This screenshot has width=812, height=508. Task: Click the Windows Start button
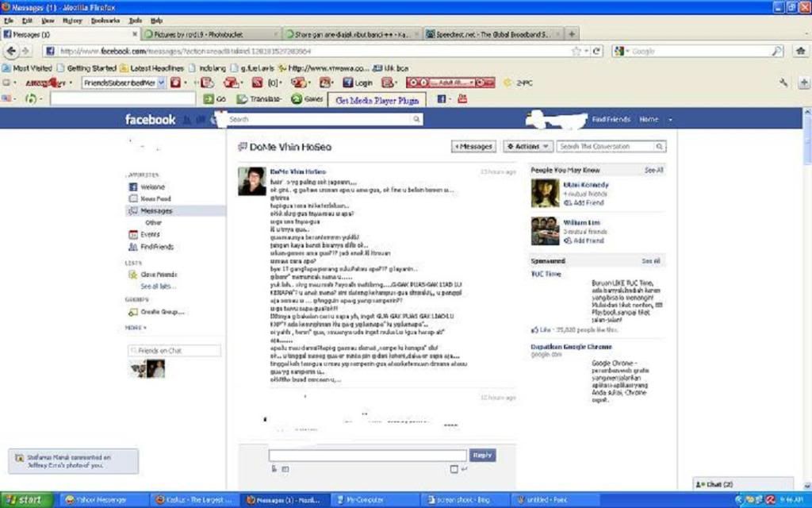(x=26, y=500)
